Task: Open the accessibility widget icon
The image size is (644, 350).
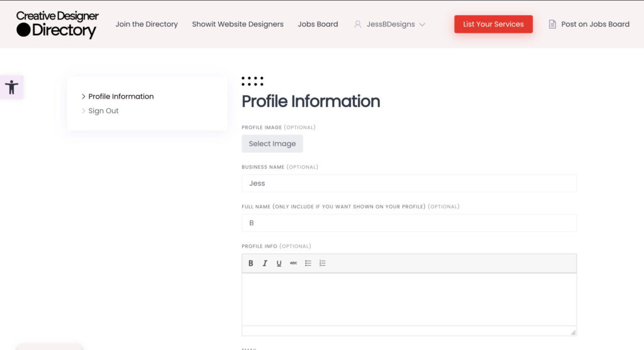Action: pyautogui.click(x=11, y=87)
